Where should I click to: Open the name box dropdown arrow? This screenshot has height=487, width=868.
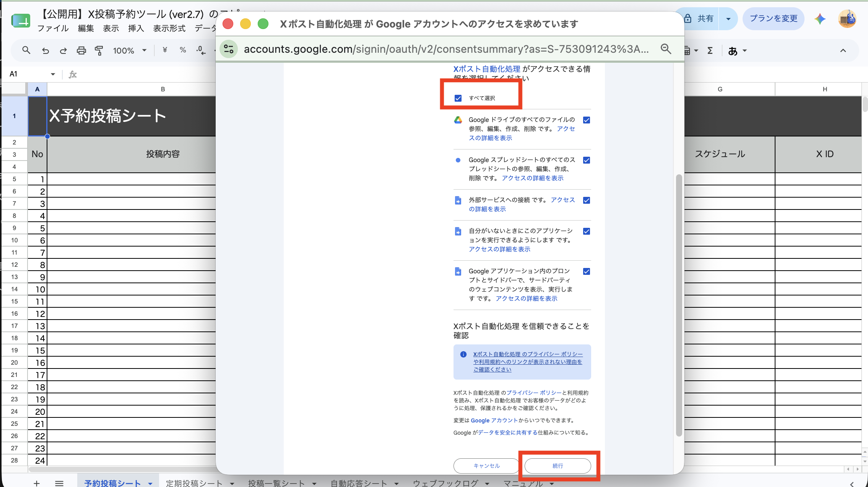click(x=53, y=74)
